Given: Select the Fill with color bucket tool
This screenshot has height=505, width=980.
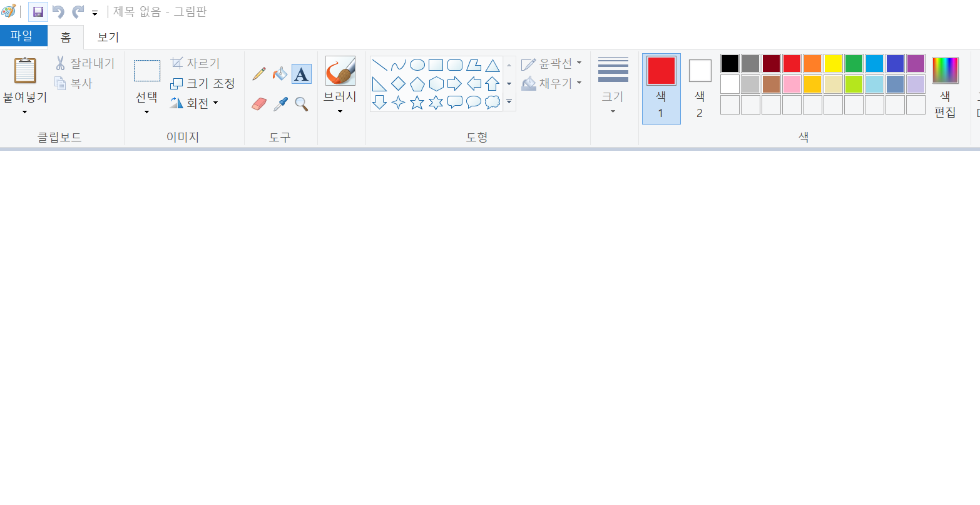Looking at the screenshot, I should [280, 74].
